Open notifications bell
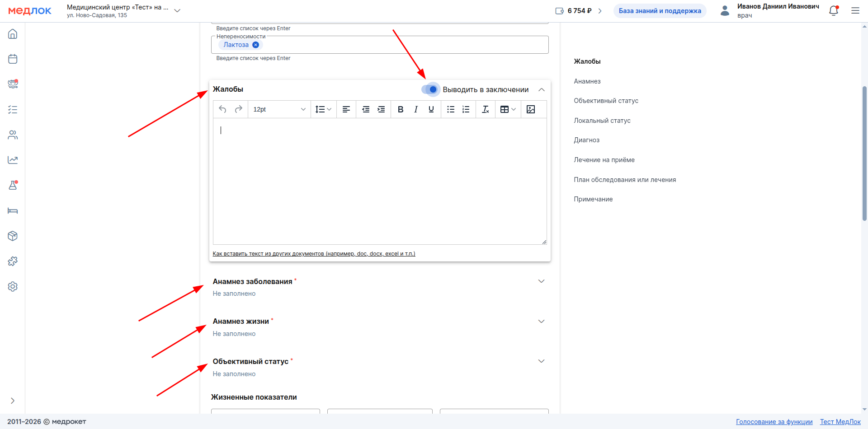 833,11
